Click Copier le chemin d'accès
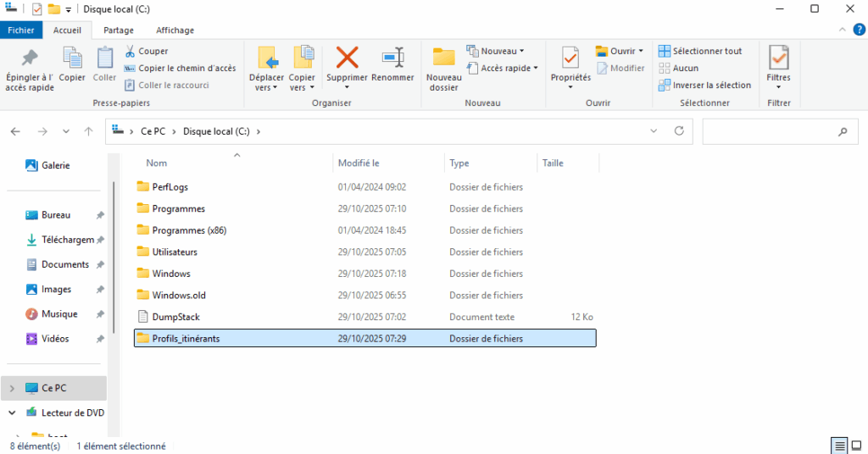Viewport: 868px width, 454px height. pos(180,68)
